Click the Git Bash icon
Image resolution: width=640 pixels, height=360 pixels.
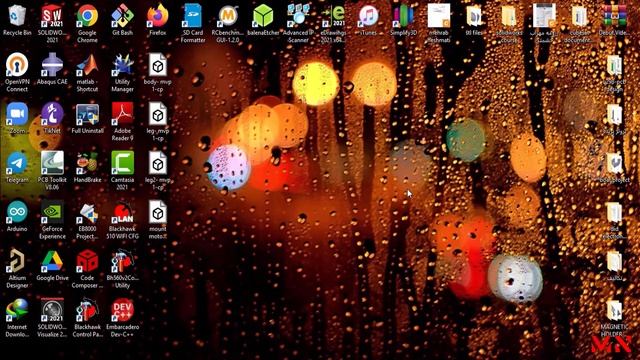coord(122,16)
